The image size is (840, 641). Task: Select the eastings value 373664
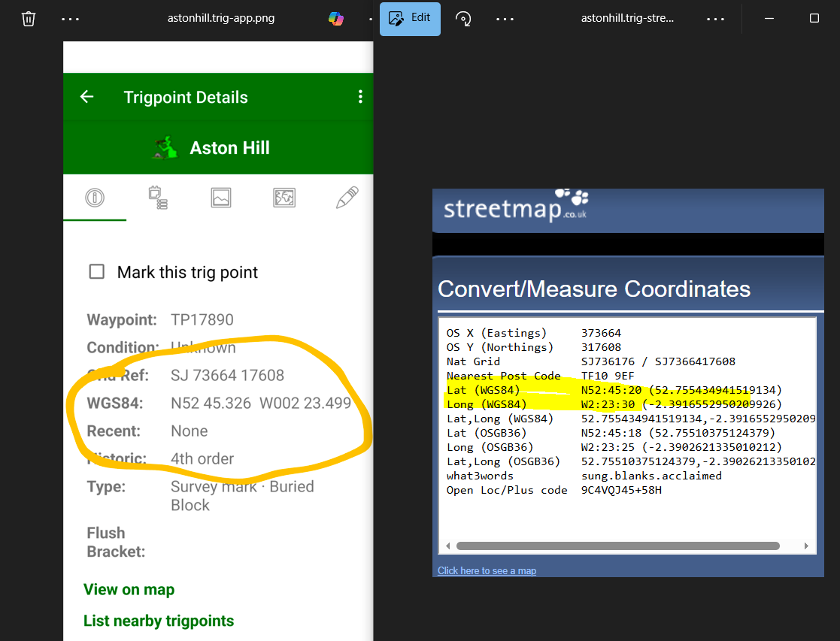601,333
